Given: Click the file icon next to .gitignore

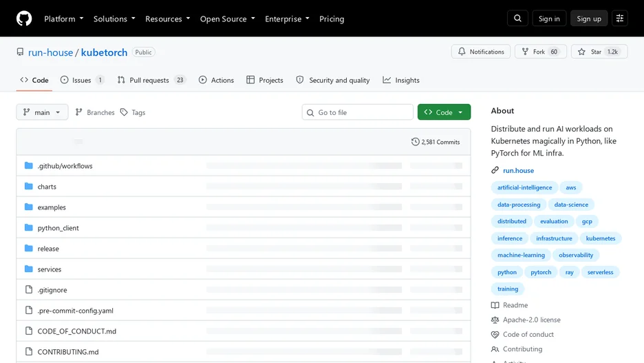Looking at the screenshot, I should pos(28,289).
